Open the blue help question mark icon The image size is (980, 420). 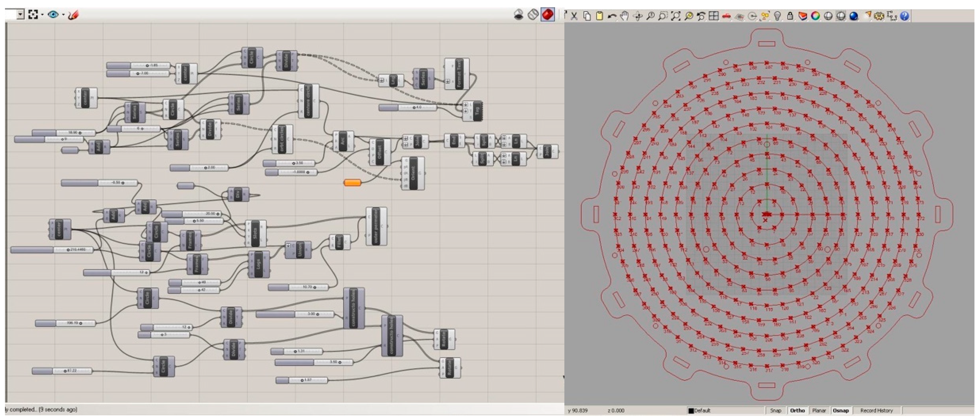(x=905, y=16)
